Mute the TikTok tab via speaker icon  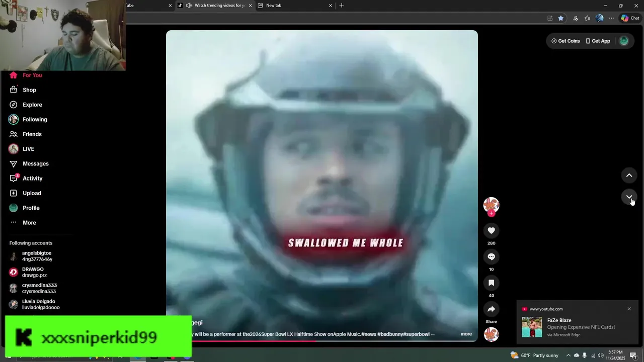click(x=189, y=6)
